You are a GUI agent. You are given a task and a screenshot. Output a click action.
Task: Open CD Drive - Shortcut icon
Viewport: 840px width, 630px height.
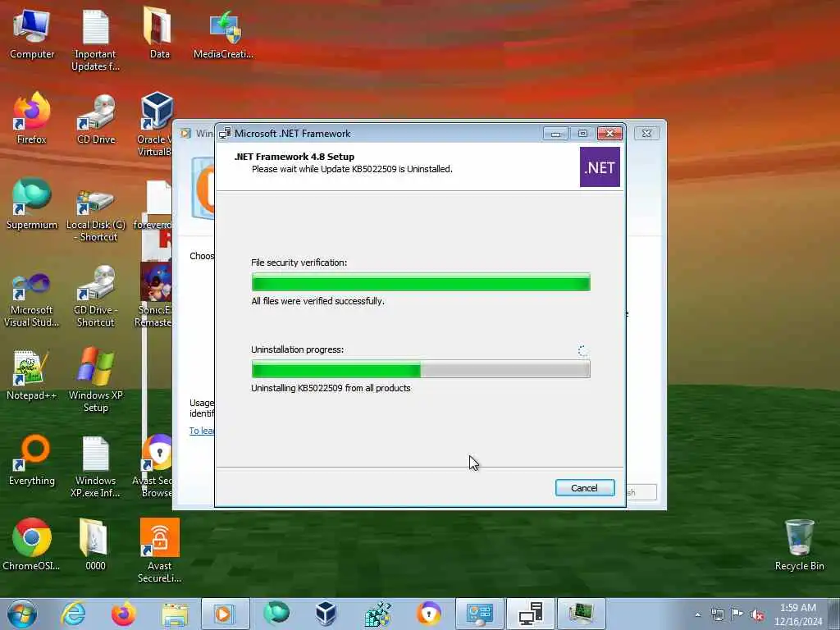95,295
